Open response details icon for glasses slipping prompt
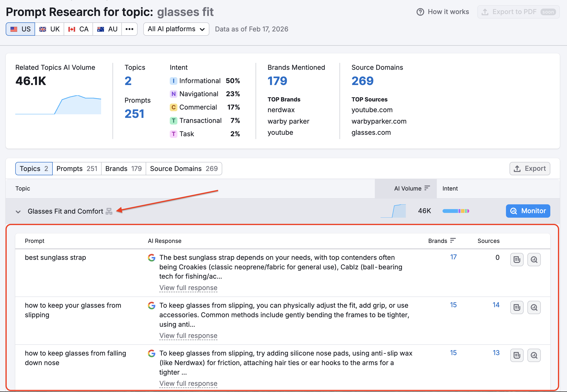The width and height of the screenshot is (567, 392). point(517,307)
